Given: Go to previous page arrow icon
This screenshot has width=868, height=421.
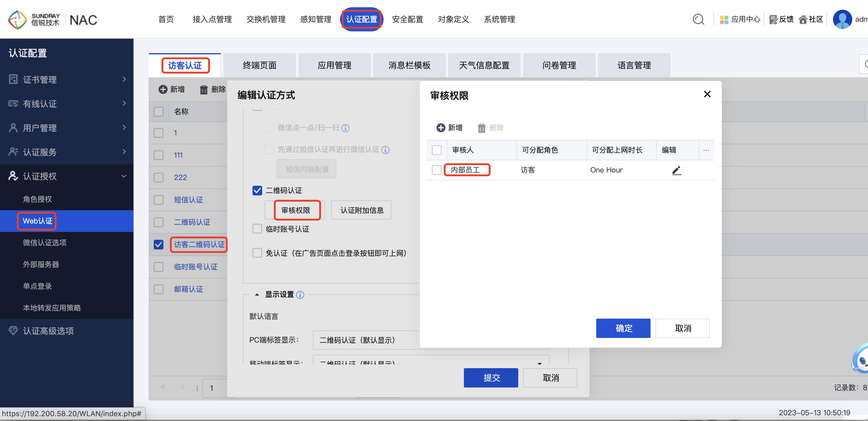Looking at the screenshot, I should click(183, 387).
